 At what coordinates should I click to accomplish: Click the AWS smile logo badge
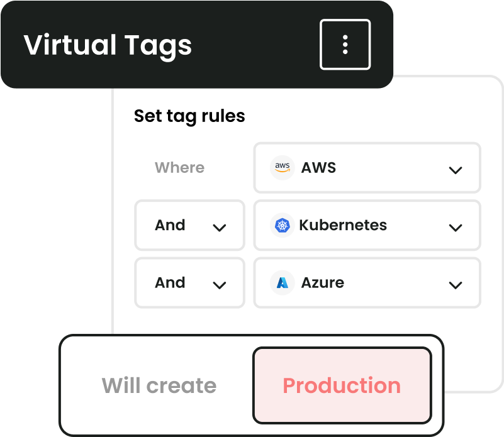coord(282,167)
